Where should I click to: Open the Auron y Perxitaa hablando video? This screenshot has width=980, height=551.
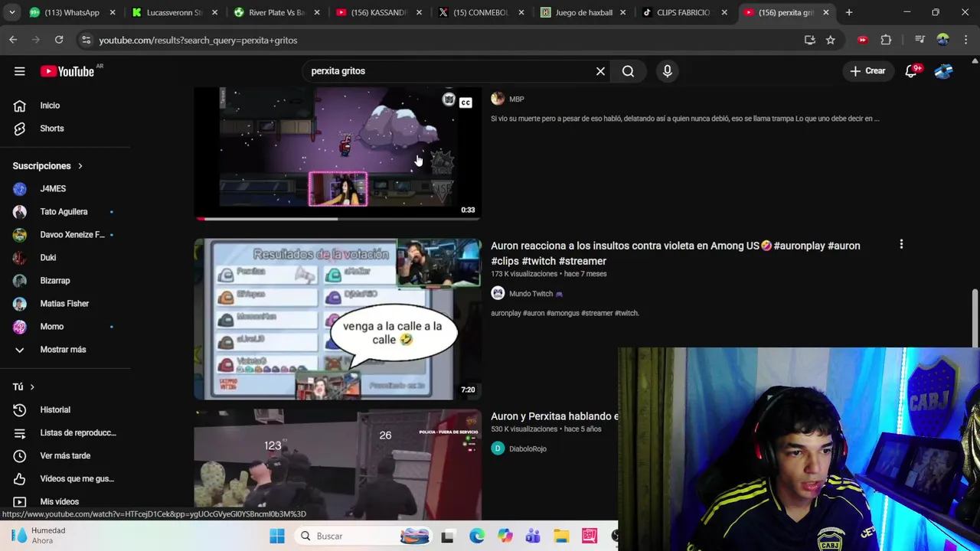point(554,416)
